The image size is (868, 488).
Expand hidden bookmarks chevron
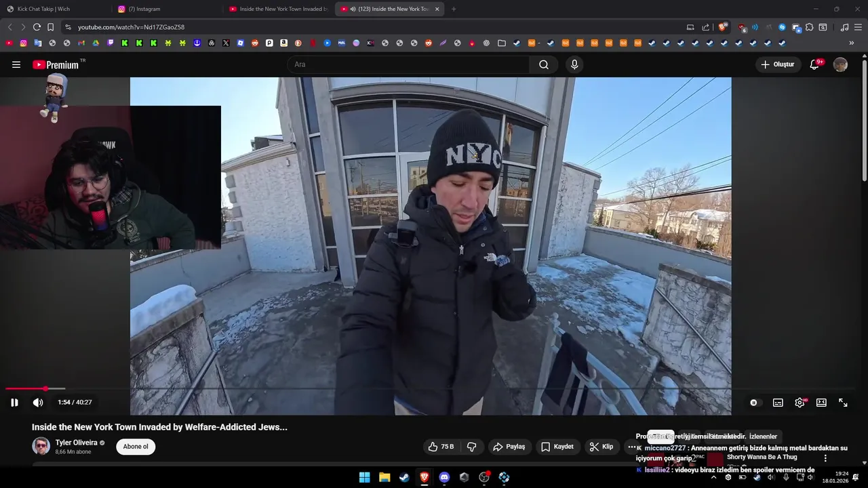(852, 43)
